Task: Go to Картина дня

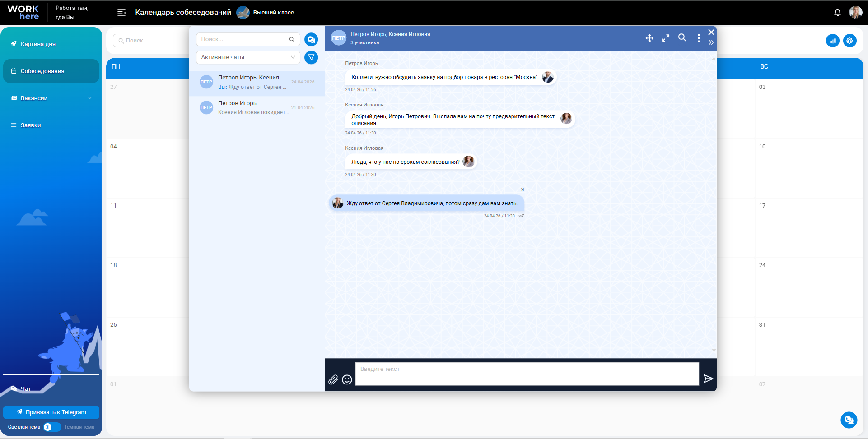Action: [51, 44]
